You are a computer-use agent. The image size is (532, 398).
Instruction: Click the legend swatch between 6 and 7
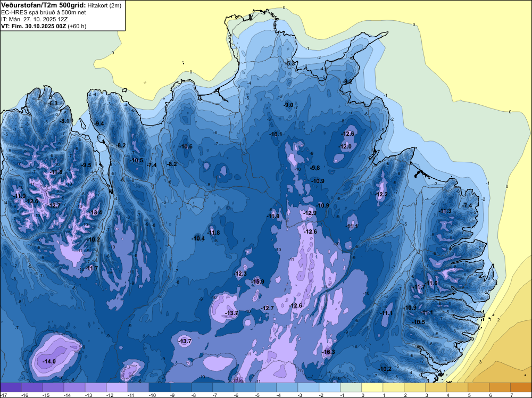[x=500, y=387]
